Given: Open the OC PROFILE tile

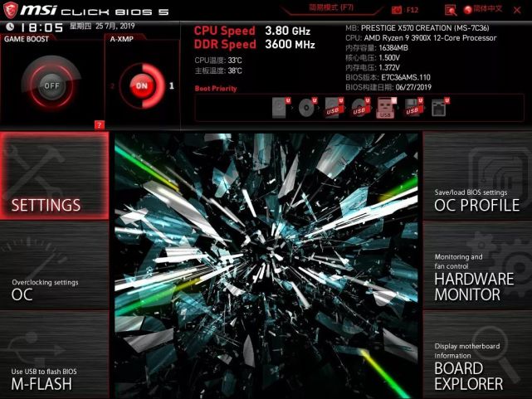Looking at the screenshot, I should click(477, 176).
